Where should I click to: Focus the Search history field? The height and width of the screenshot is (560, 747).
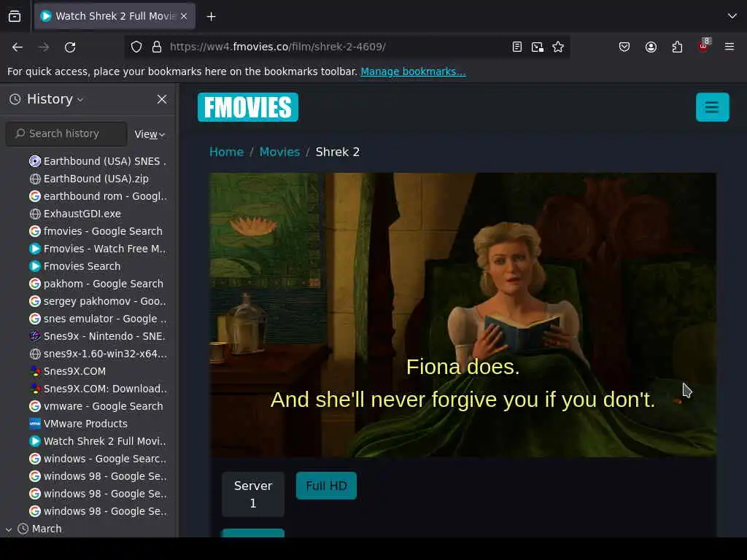pyautogui.click(x=66, y=134)
